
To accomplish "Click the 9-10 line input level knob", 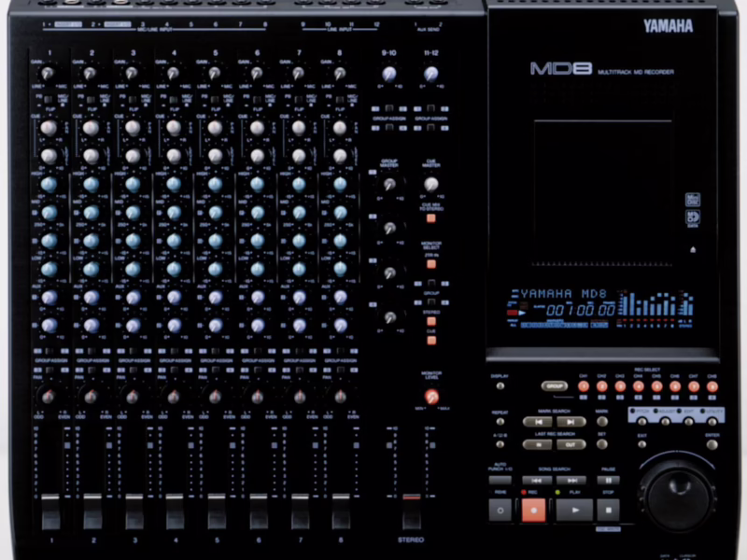I will 389,74.
